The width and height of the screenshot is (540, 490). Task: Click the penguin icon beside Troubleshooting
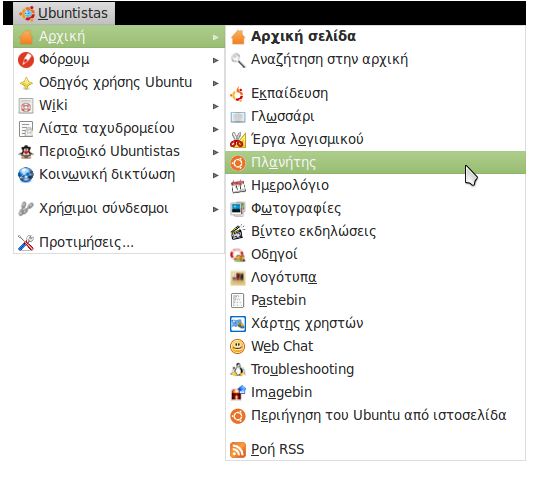(x=238, y=369)
